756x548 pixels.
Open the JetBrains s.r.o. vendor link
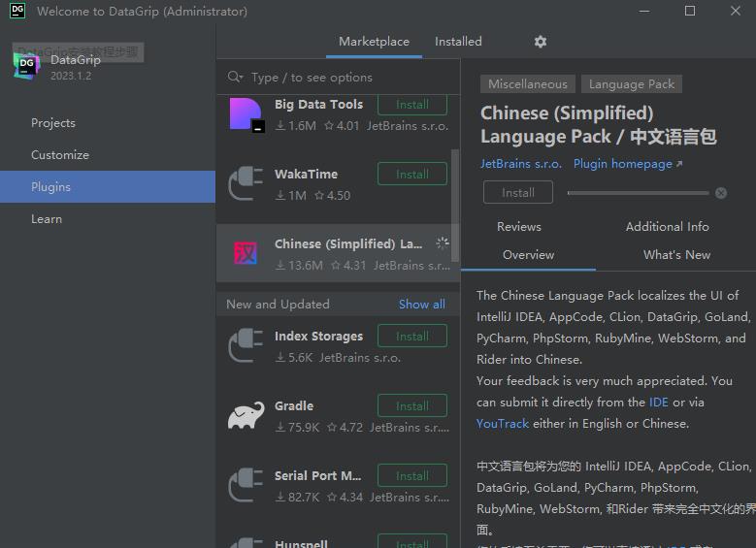coord(521,164)
